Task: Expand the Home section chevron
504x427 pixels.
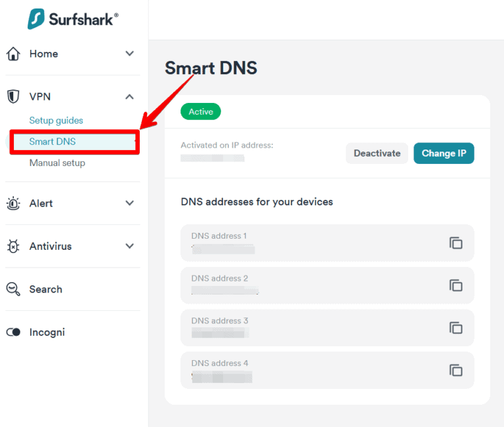Action: pos(130,54)
